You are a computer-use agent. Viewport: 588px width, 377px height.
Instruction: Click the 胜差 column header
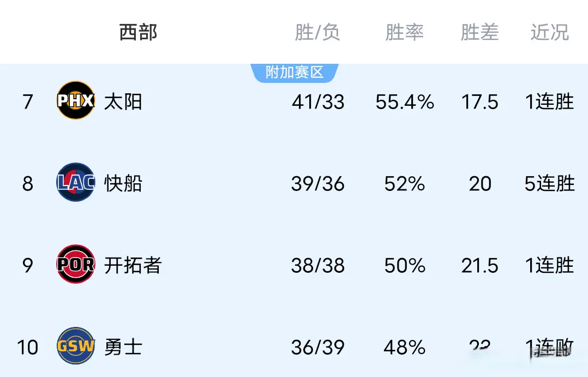pyautogui.click(x=479, y=33)
